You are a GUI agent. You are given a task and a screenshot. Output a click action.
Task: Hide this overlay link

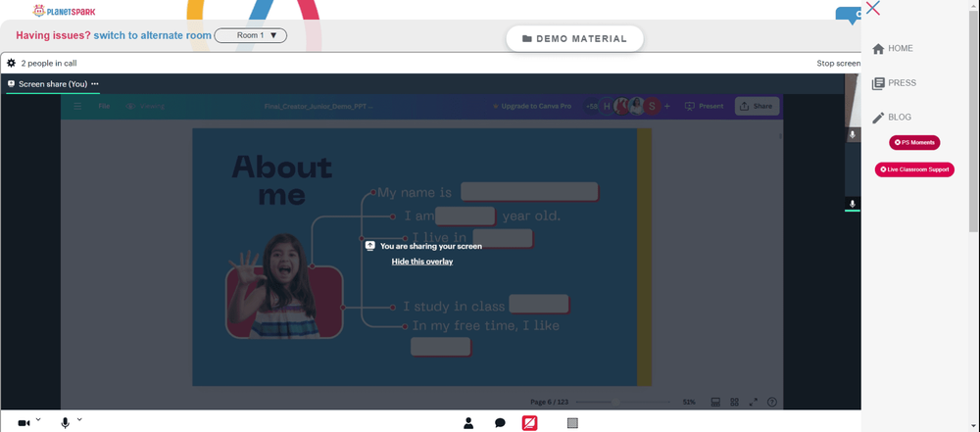(x=422, y=262)
